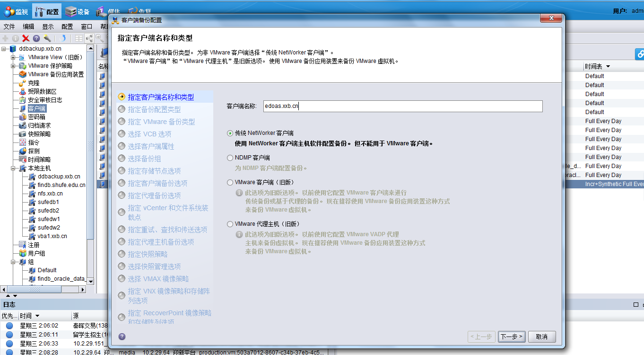Collapse the 组 tree node
644x355 pixels.
pos(13,262)
